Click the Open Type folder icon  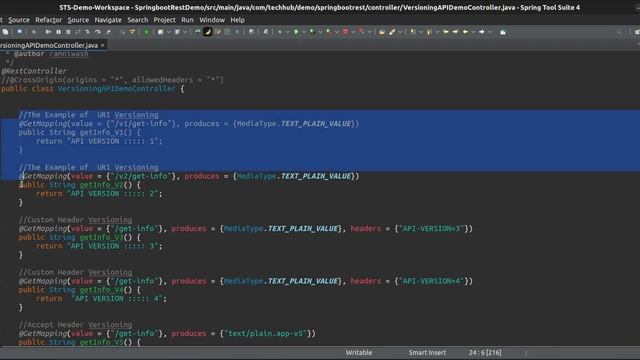coord(382,32)
